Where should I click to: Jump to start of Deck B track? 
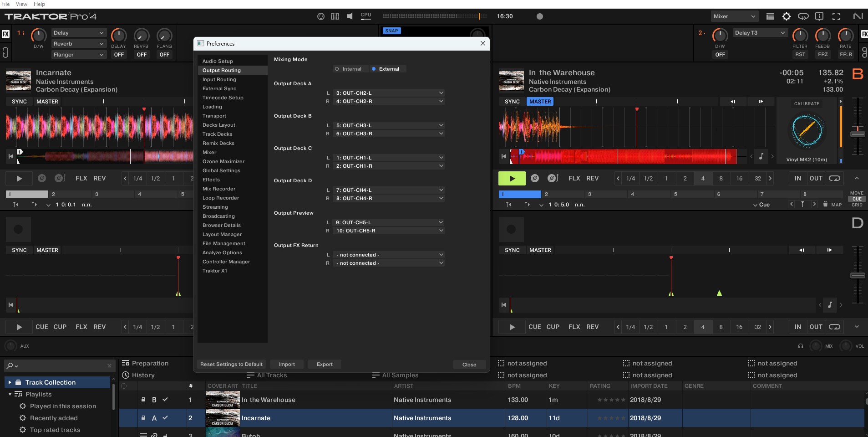(x=504, y=156)
